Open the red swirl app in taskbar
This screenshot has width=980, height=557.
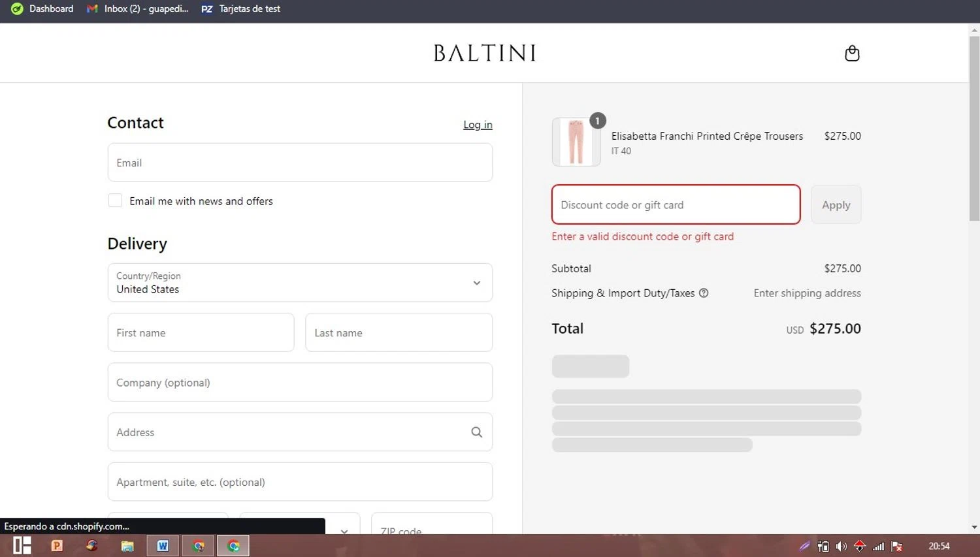click(x=92, y=545)
